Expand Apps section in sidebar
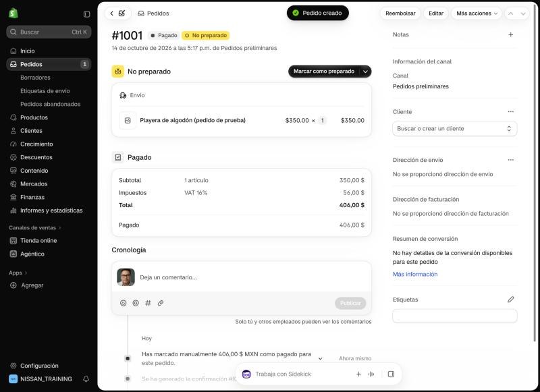This screenshot has height=392, width=540. [x=18, y=273]
